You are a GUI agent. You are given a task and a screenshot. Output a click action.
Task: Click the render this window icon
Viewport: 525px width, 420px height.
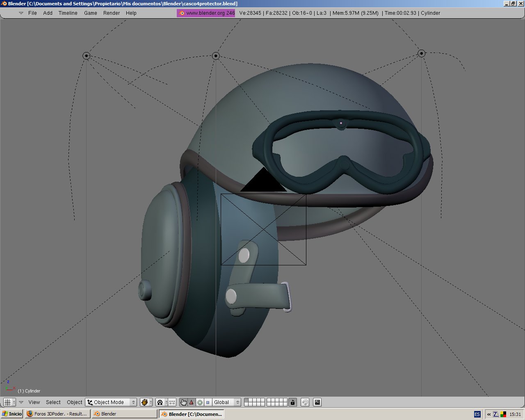(317, 402)
